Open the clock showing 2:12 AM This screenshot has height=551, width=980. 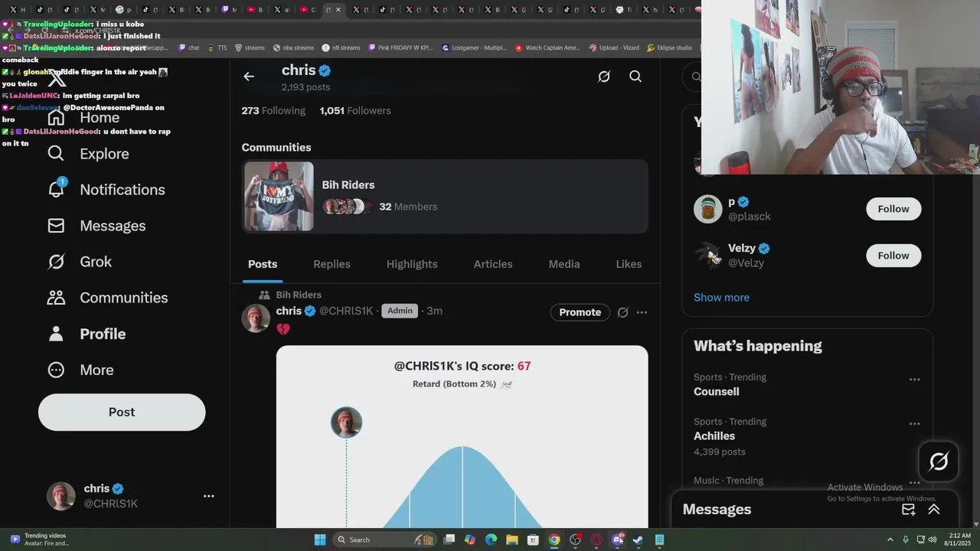coord(959,540)
